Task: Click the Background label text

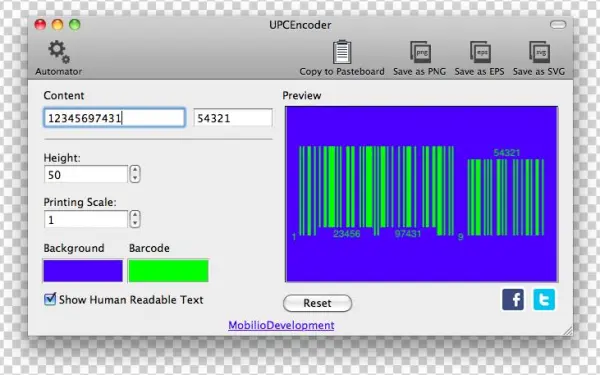Action: click(x=74, y=248)
